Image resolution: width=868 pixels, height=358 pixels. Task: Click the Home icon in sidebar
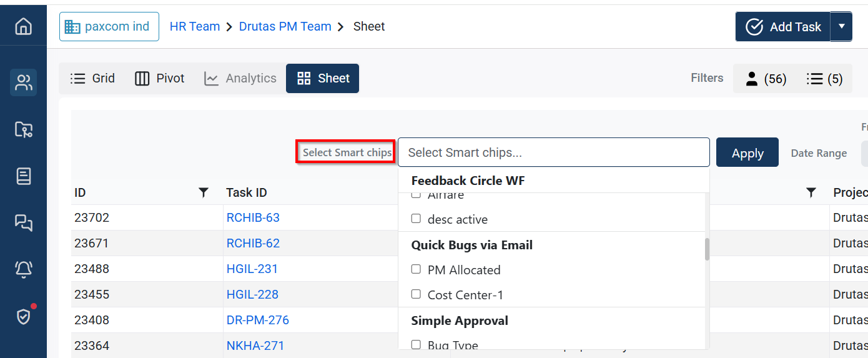pyautogui.click(x=23, y=27)
